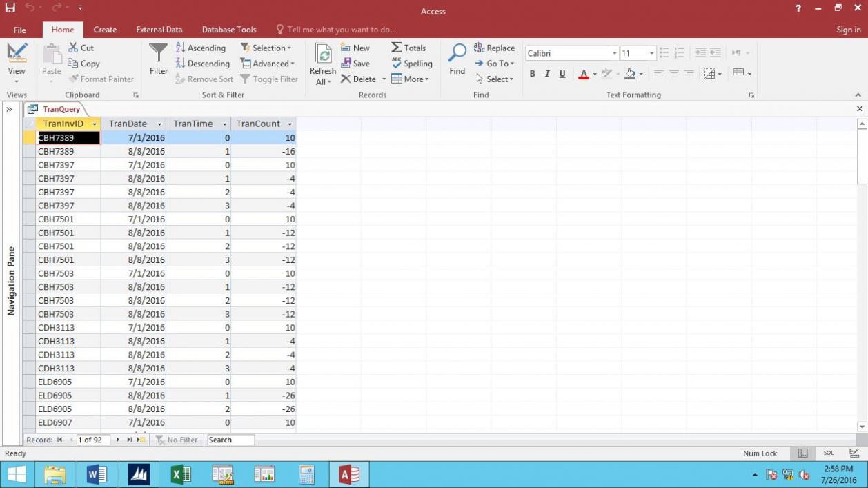This screenshot has width=868, height=488.
Task: Switch to SQL view in status bar
Action: pos(828,453)
